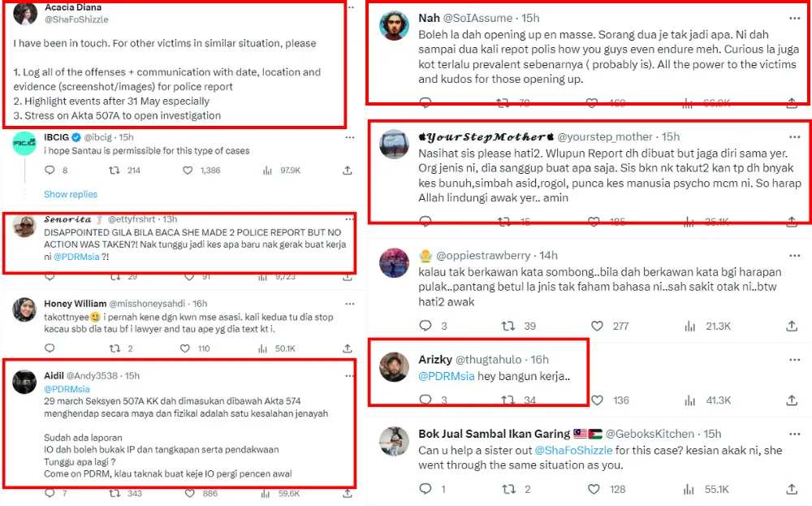812x506 pixels.
Task: Open more options on Acacia Diana's tweet
Action: point(350,7)
